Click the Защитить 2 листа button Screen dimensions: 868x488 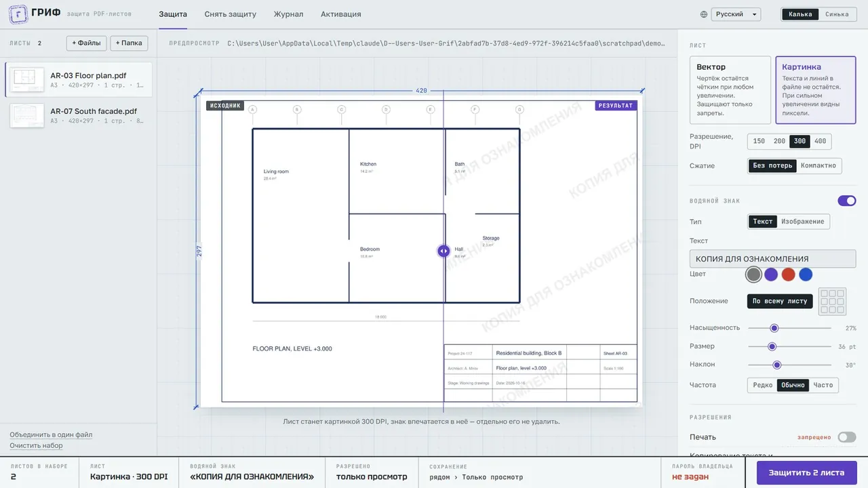[807, 472]
